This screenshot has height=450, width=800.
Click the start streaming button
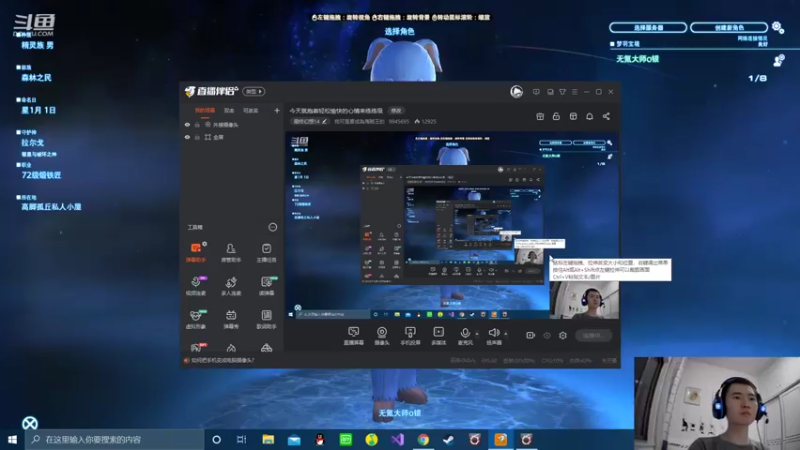593,335
